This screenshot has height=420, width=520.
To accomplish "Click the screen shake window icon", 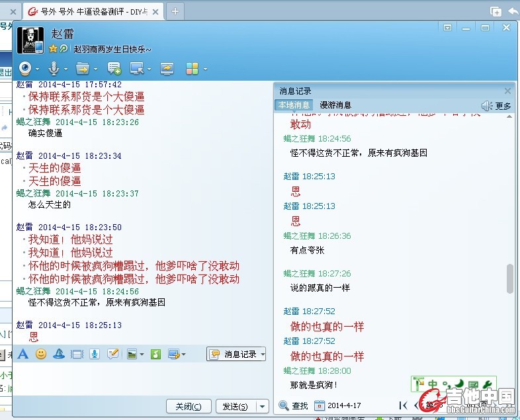I will pos(77,355).
